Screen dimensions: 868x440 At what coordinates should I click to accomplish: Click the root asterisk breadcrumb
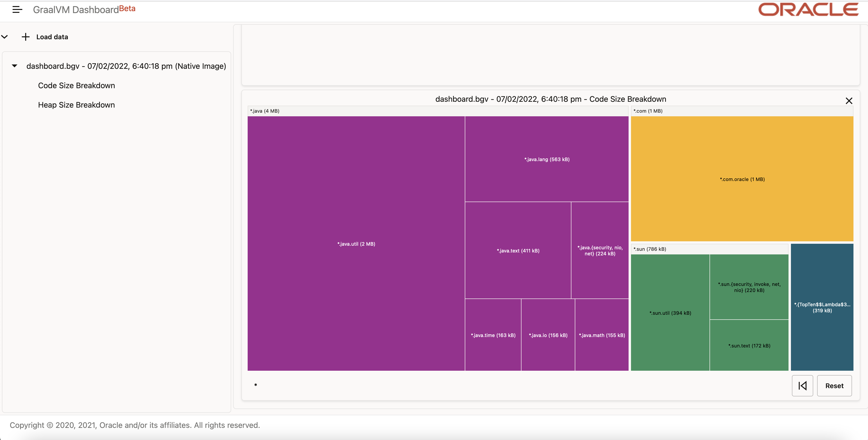point(256,385)
